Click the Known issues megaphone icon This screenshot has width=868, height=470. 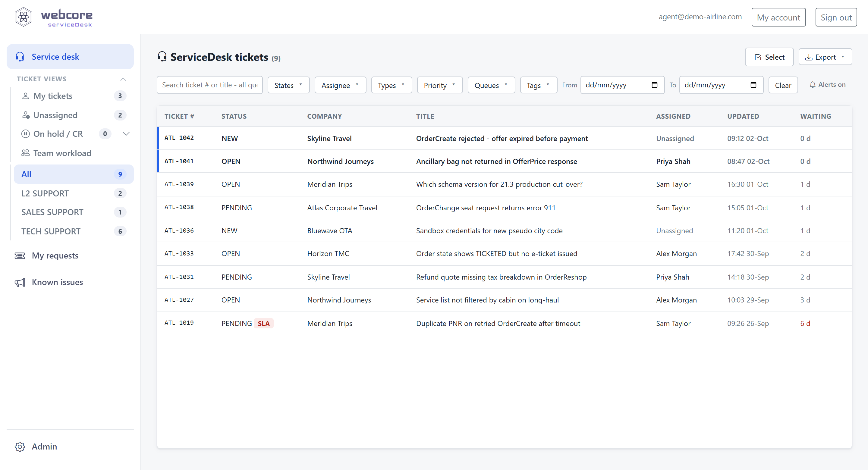tap(20, 282)
